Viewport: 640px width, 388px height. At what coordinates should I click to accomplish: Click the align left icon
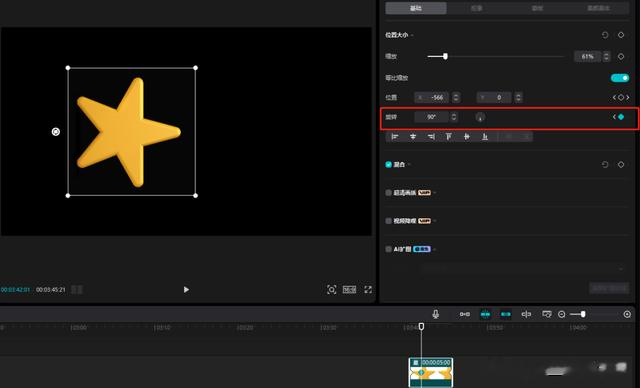point(395,137)
